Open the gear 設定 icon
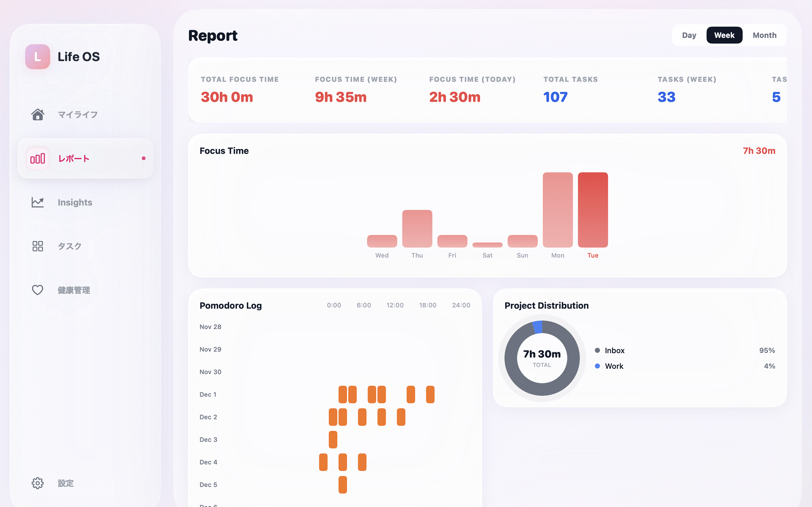The width and height of the screenshot is (812, 507). point(37,483)
